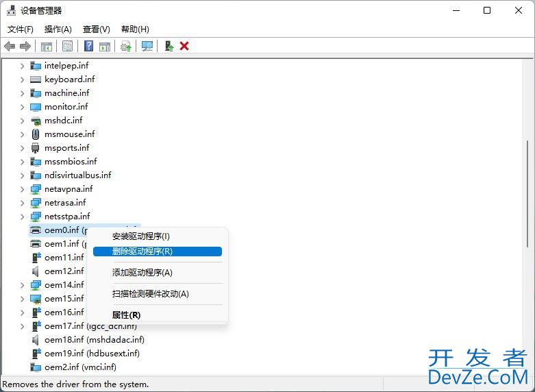
Task: Click the network icon beside netrasa.inf
Action: 36,203
